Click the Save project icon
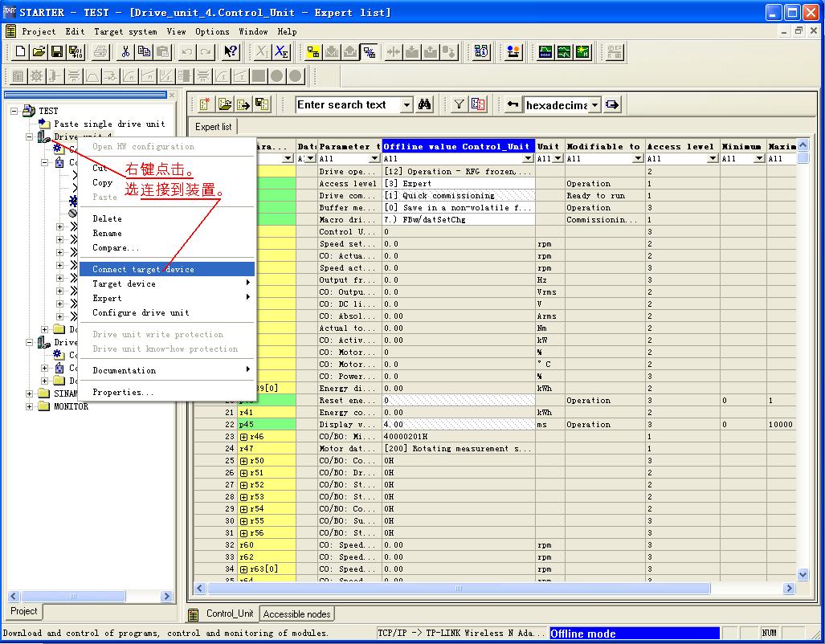 click(58, 52)
